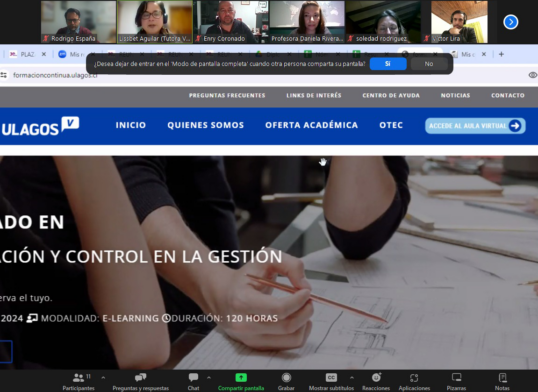This screenshot has height=392, width=538.
Task: Click the green Compartir pantalla icon
Action: 241,378
